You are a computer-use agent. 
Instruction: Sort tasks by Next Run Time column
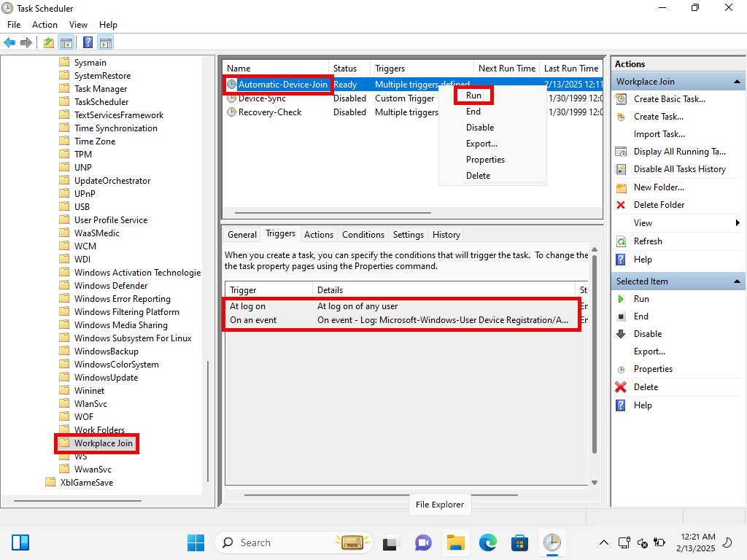(x=507, y=69)
